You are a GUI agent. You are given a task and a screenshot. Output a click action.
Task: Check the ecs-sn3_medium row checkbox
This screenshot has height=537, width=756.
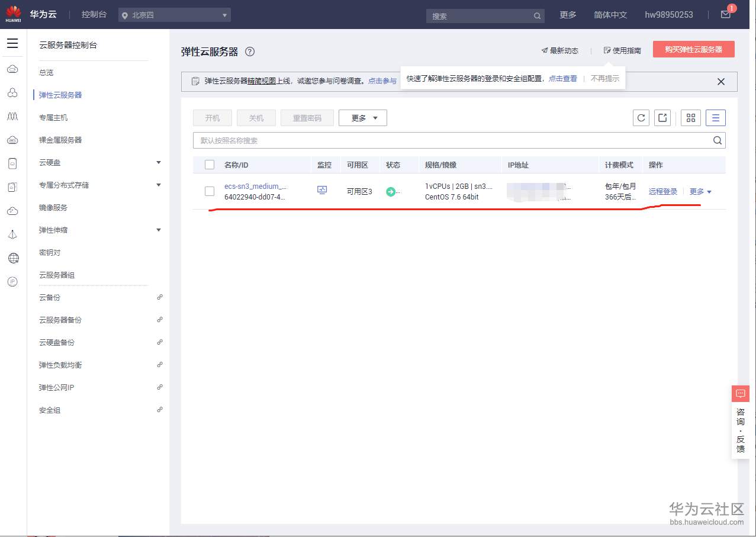point(210,191)
